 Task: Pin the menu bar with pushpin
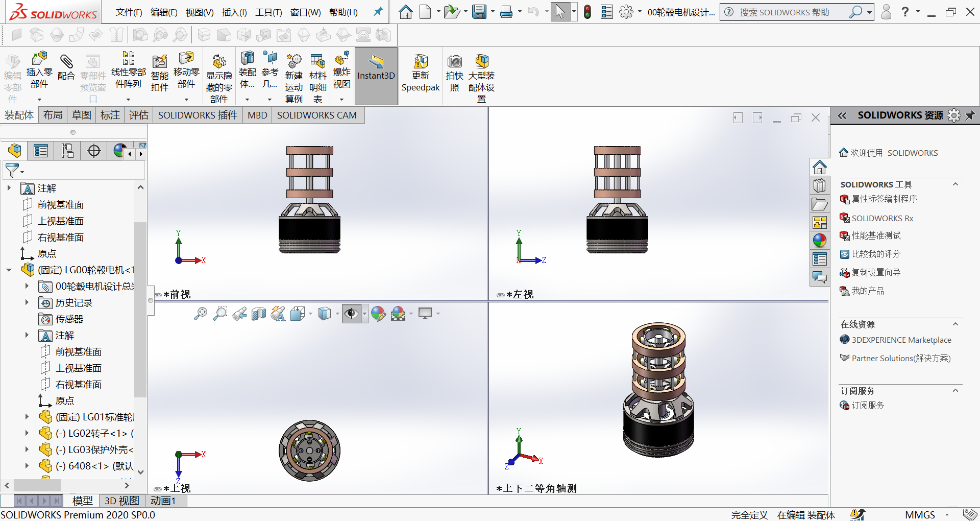(x=378, y=11)
